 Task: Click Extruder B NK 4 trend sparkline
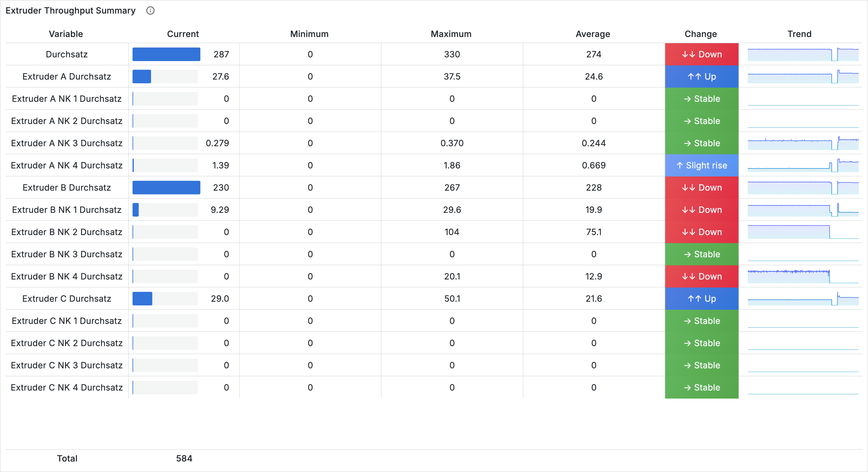803,276
